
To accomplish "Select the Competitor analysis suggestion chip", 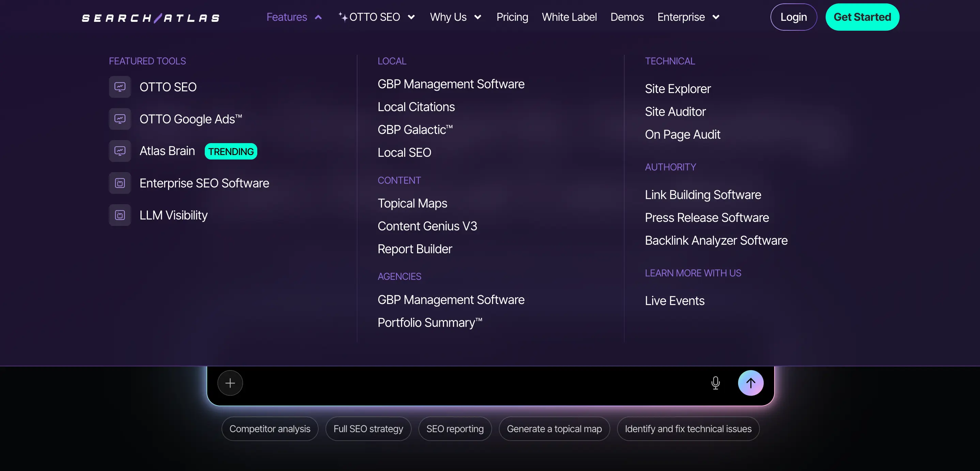I will pyautogui.click(x=270, y=429).
